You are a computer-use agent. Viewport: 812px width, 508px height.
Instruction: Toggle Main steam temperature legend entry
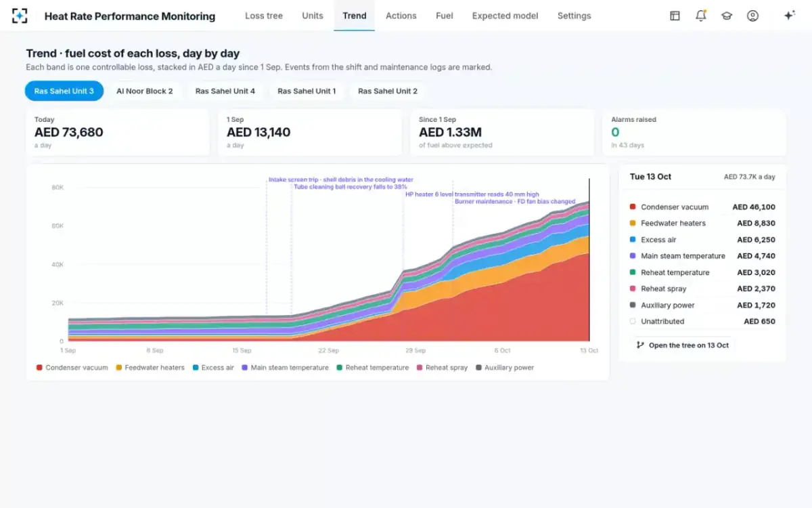pyautogui.click(x=285, y=368)
